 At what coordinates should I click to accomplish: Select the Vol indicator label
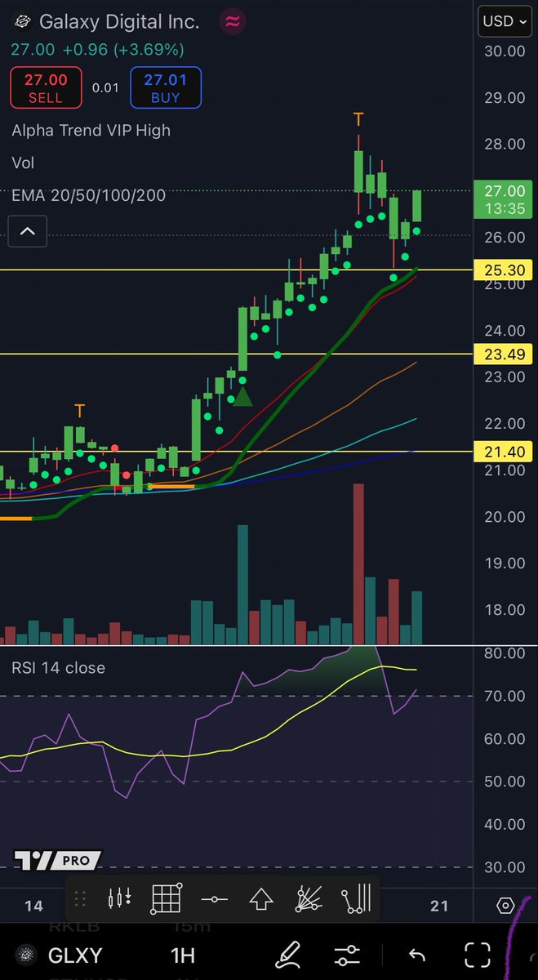pyautogui.click(x=23, y=163)
